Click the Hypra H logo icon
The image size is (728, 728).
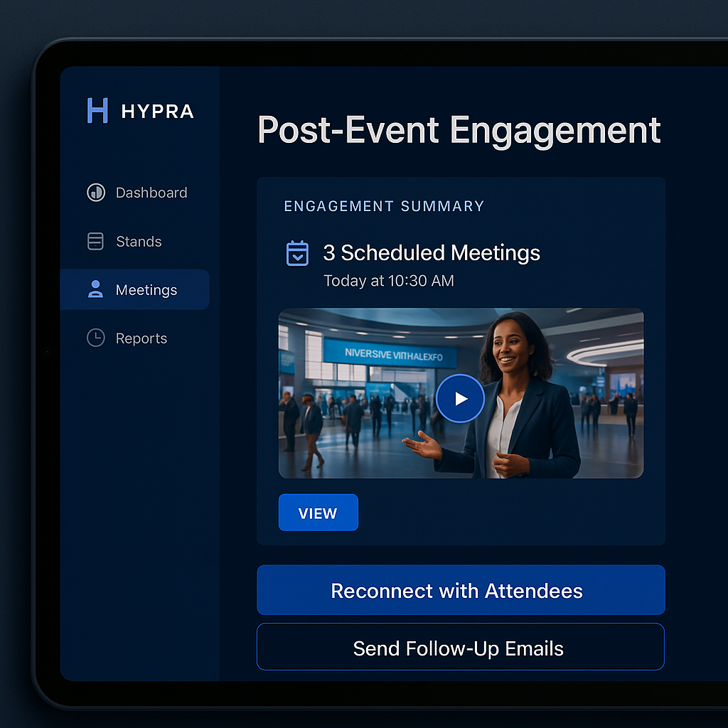tap(97, 110)
